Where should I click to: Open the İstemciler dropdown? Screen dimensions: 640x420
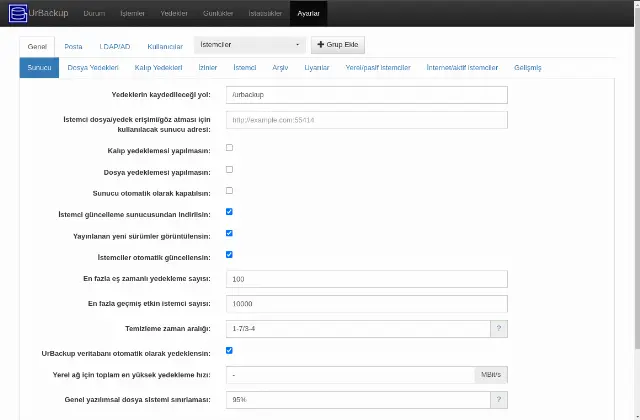pos(250,45)
